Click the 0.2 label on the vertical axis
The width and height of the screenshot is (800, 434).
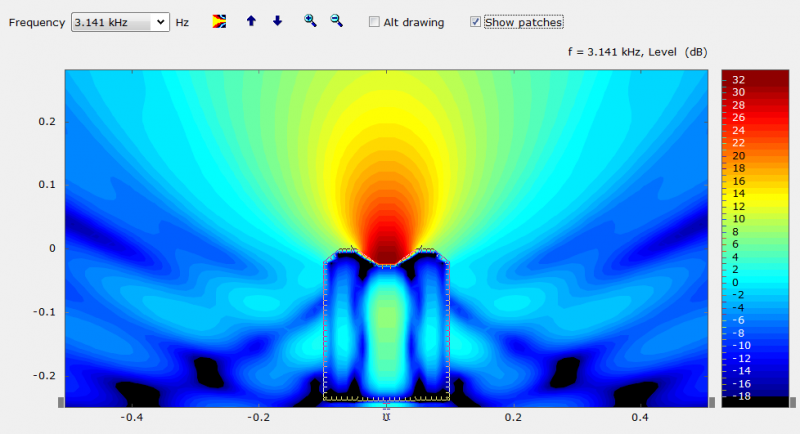(x=47, y=121)
